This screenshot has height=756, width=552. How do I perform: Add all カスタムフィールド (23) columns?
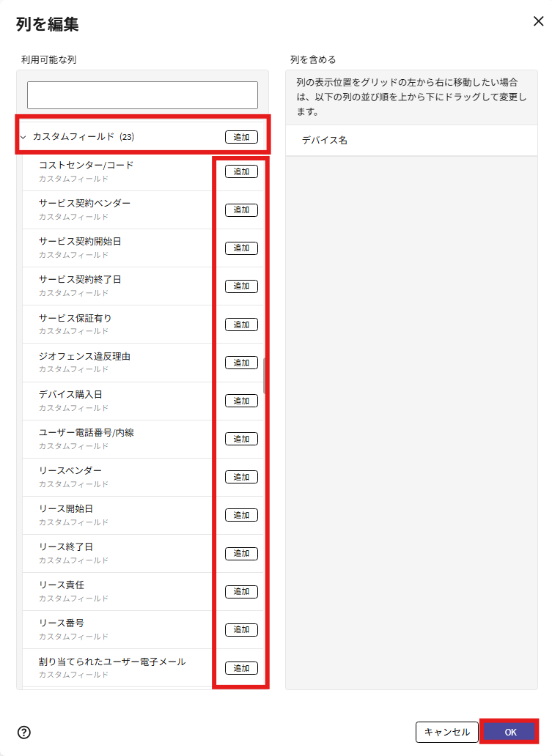[241, 137]
